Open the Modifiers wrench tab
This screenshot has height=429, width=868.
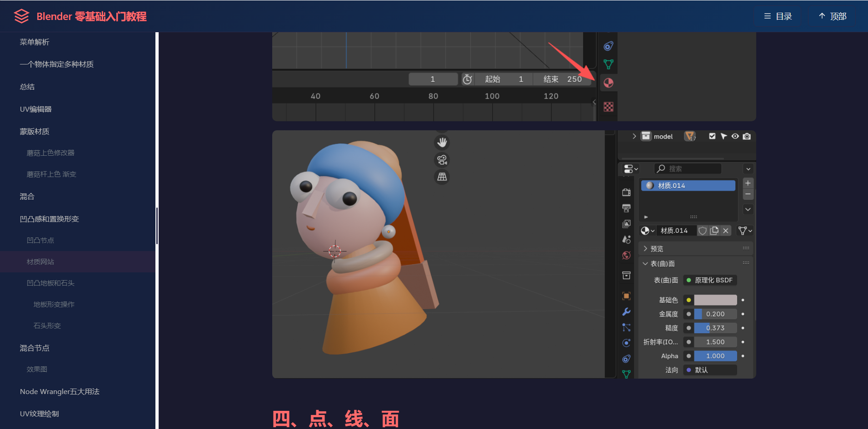(626, 311)
